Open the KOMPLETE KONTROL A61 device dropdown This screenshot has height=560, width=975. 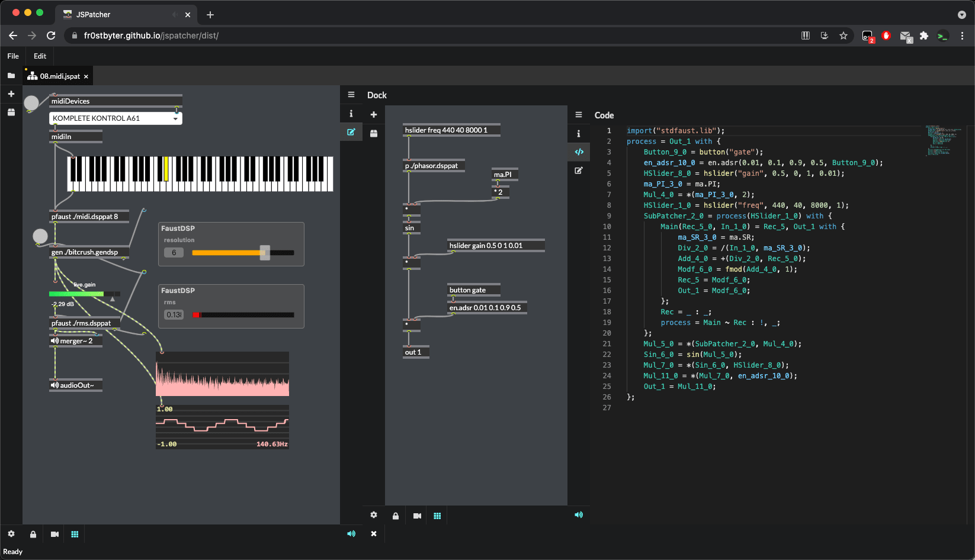coord(116,118)
